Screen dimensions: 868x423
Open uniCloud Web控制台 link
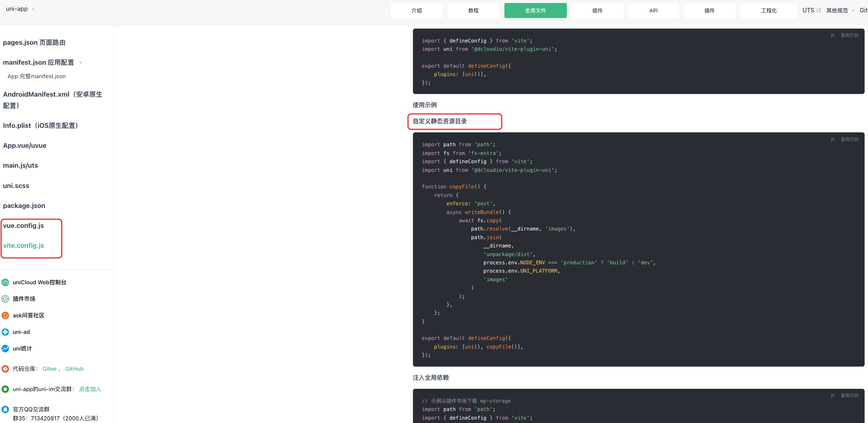[40, 282]
